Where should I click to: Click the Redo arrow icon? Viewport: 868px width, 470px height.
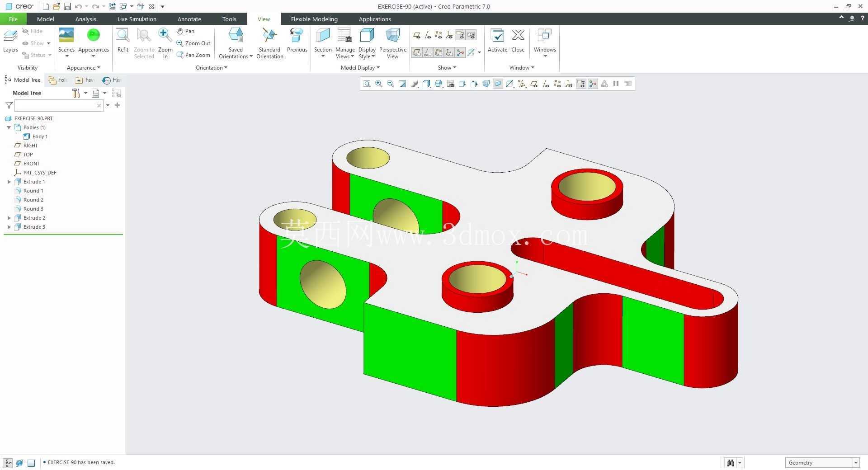pos(95,6)
